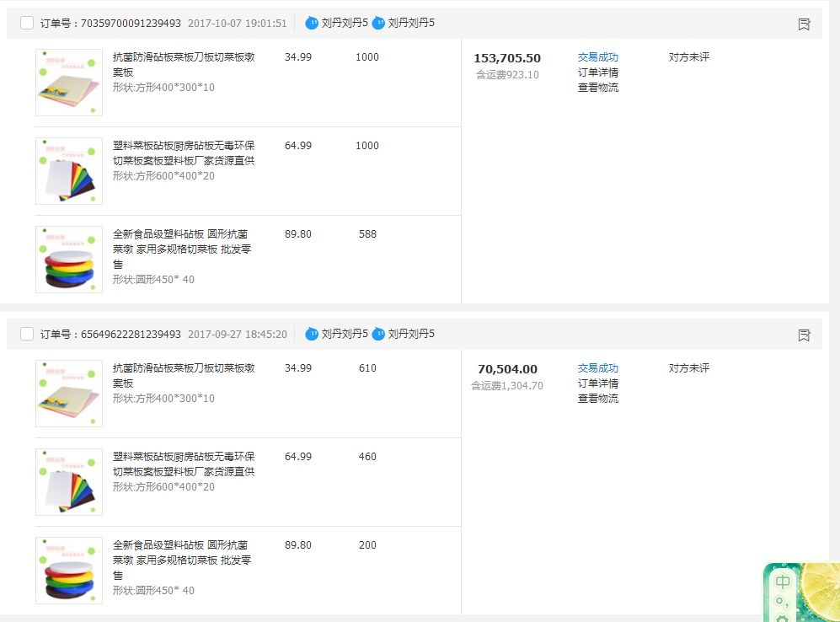The width and height of the screenshot is (840, 622).
Task: Open 订单详情 for the 70,504.00 order
Action: point(597,383)
